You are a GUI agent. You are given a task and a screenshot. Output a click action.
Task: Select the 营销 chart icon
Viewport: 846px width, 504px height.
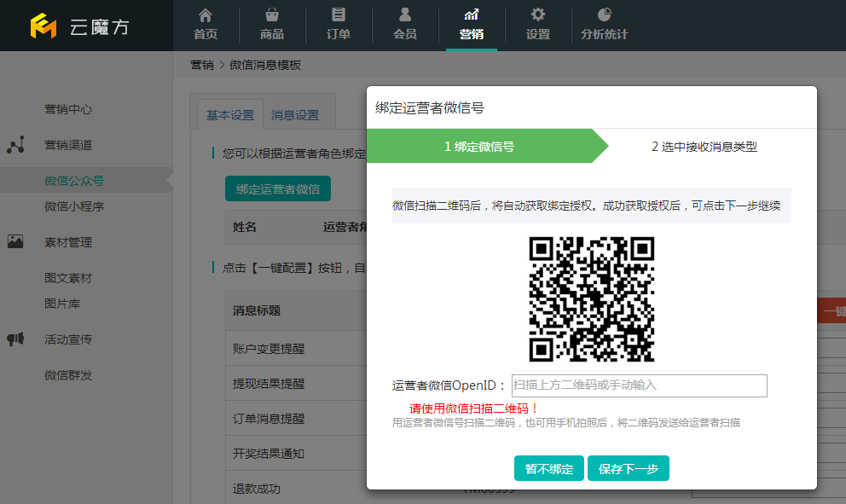[472, 14]
